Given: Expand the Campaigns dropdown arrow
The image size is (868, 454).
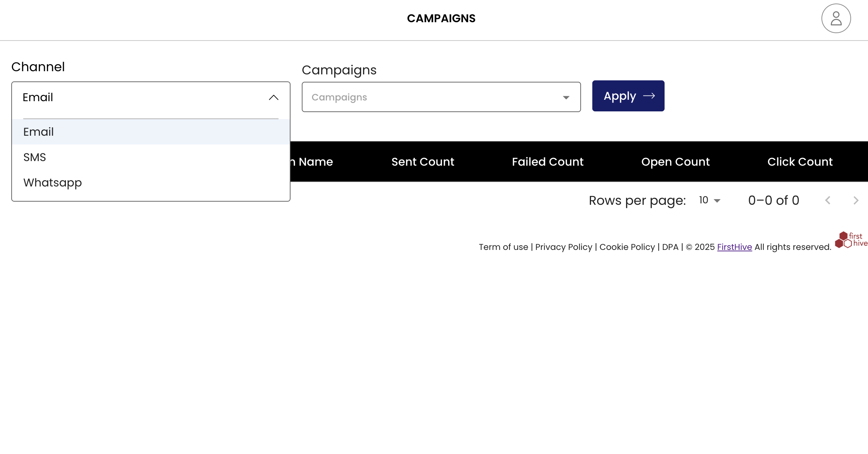Looking at the screenshot, I should pyautogui.click(x=566, y=97).
